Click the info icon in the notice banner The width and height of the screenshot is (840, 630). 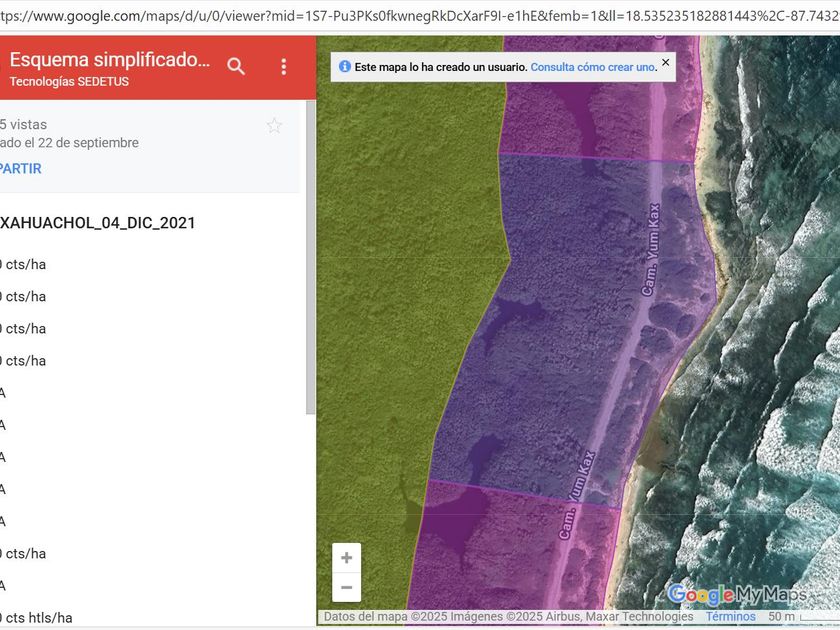click(345, 67)
